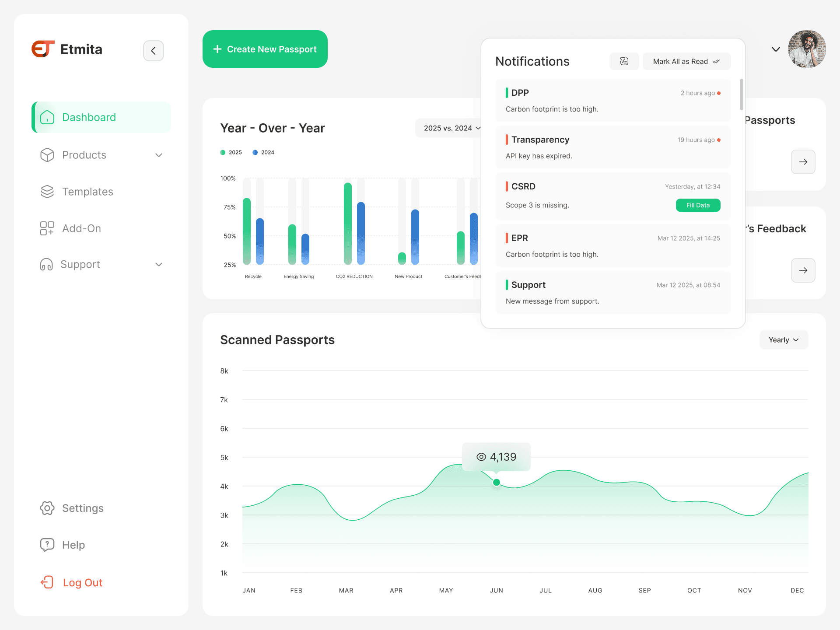Toggle the 2025 legend dot on the chart

(x=222, y=152)
